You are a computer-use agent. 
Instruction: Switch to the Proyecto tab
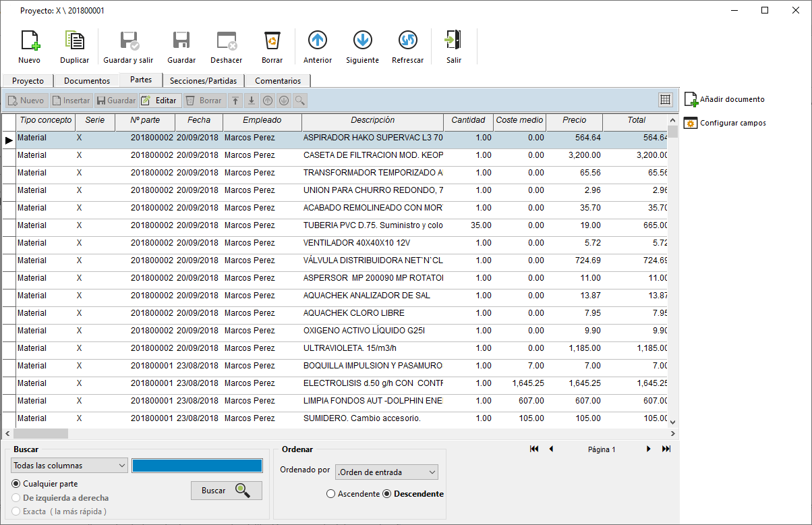click(28, 81)
